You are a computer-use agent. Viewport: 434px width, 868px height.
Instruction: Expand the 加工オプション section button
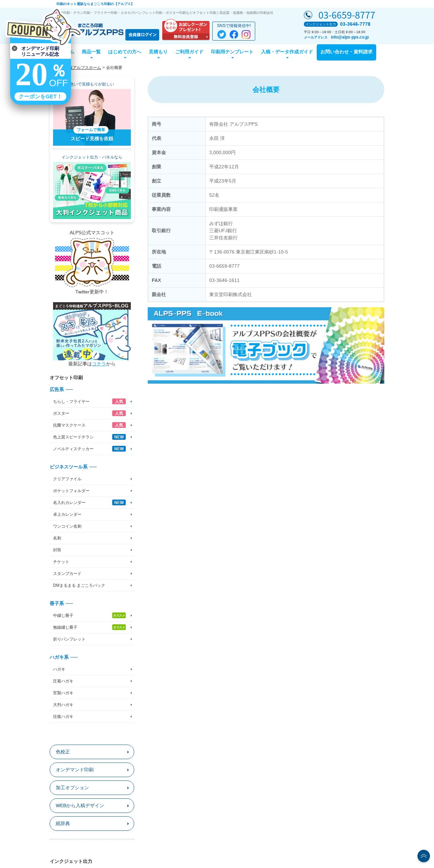[92, 788]
